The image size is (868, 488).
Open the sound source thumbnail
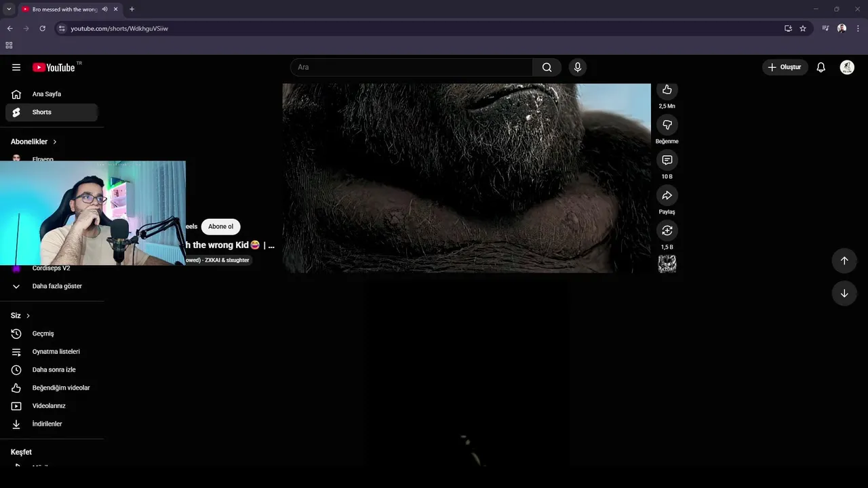pos(667,264)
